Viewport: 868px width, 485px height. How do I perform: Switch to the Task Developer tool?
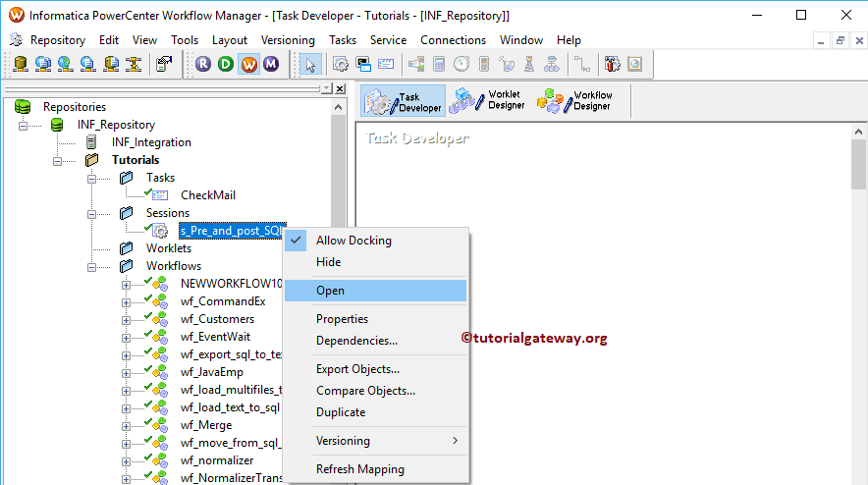pos(403,101)
